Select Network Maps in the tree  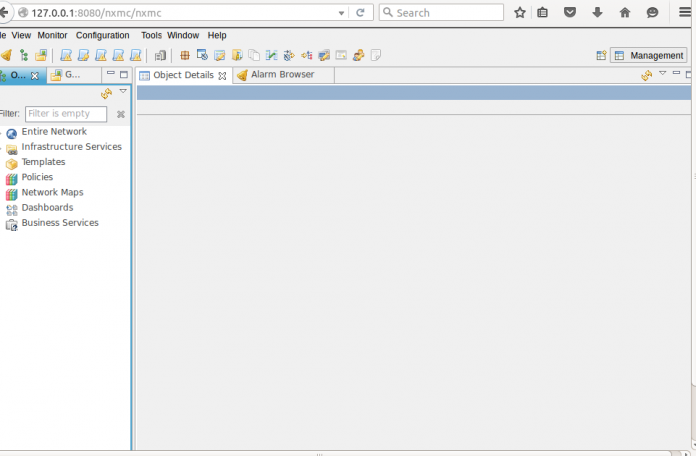point(52,192)
